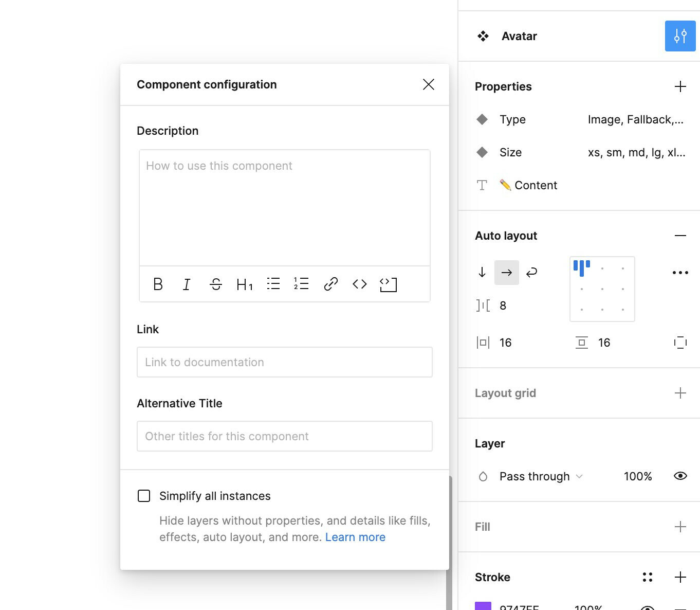This screenshot has height=610, width=700.
Task: Add a layout grid
Action: pos(680,393)
